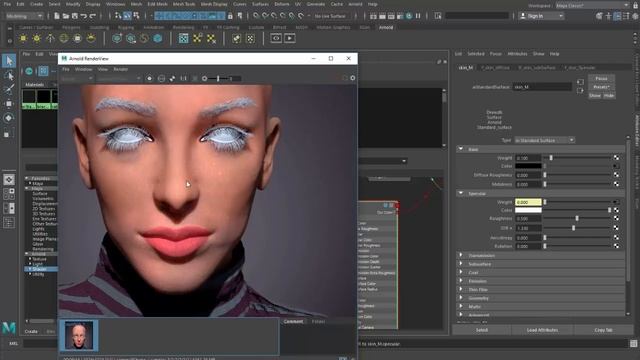This screenshot has height=360, width=640.
Task: Create Arnold physical sky from shelf
Action: point(91,38)
